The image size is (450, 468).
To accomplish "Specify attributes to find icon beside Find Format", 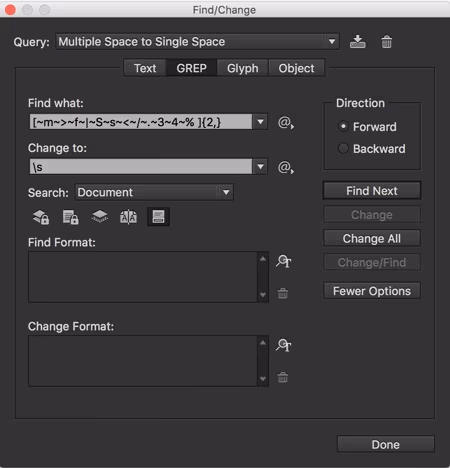I will click(284, 261).
